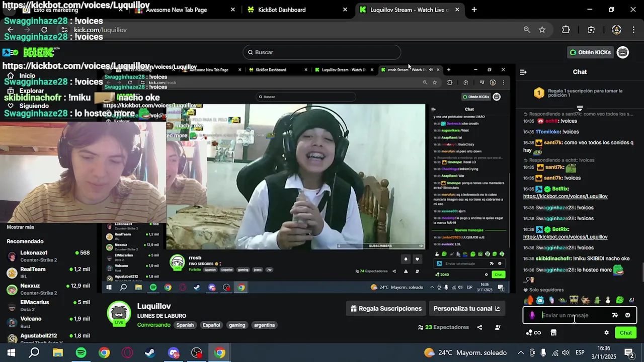The image size is (644, 362).
Task: Open Opera GX from the taskbar
Action: tap(127, 353)
